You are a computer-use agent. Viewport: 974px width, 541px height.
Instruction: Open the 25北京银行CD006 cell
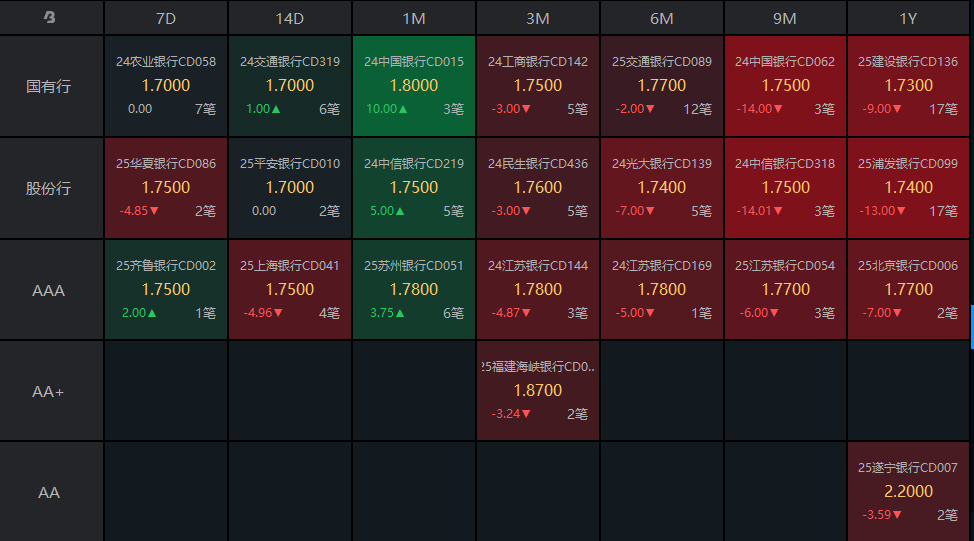908,290
